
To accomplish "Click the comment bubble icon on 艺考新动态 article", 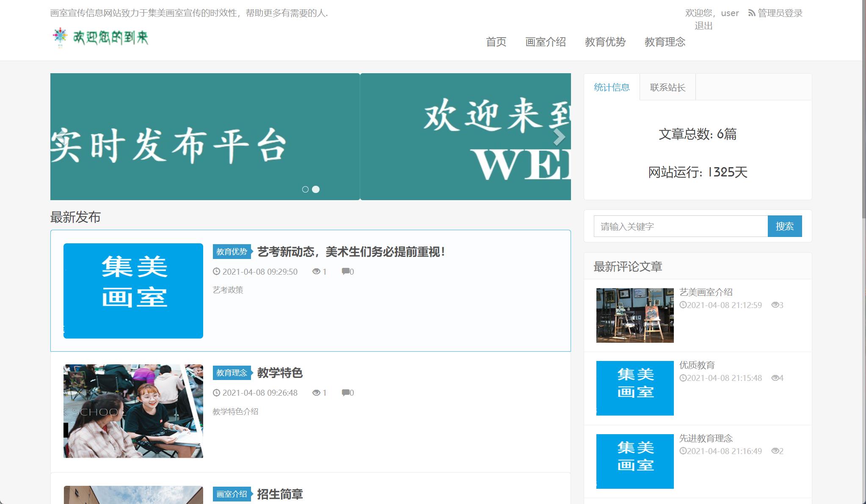I will [x=345, y=271].
